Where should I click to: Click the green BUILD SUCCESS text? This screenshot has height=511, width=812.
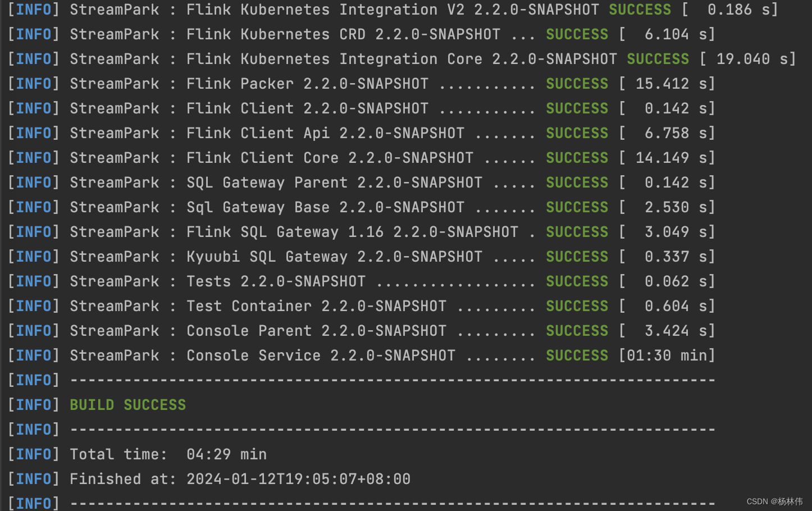coord(128,405)
